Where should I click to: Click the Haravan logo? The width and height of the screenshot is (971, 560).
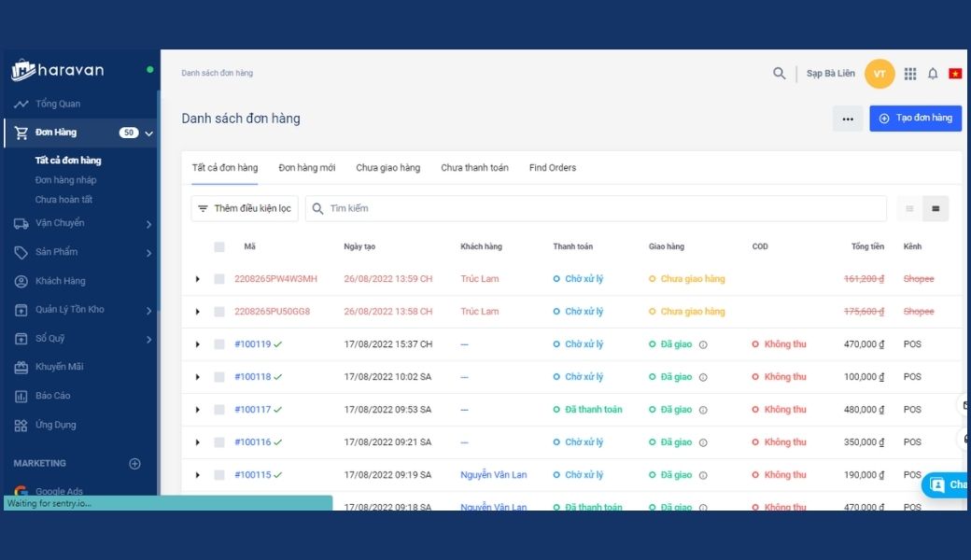[58, 71]
